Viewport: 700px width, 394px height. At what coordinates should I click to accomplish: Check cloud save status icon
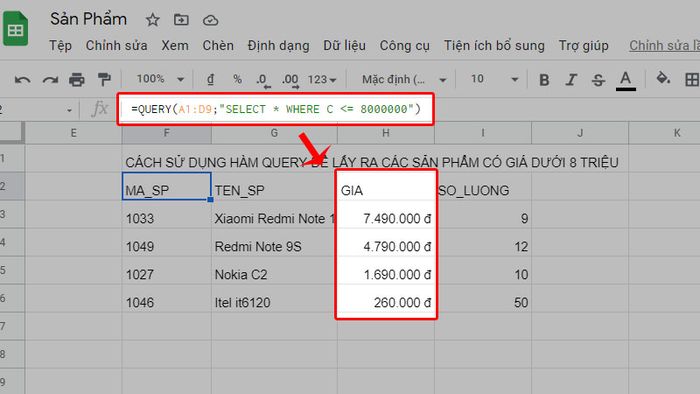tap(210, 20)
